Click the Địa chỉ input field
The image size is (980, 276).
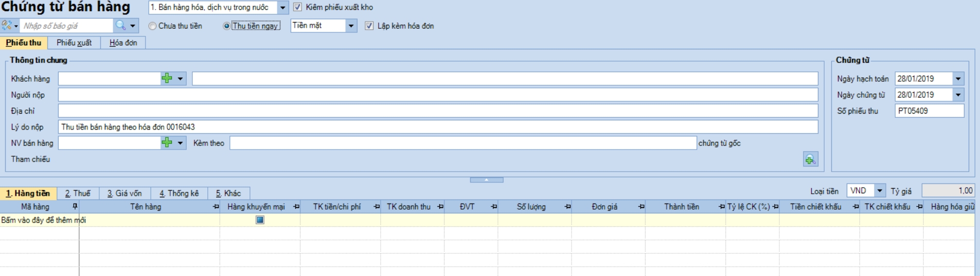pyautogui.click(x=438, y=111)
